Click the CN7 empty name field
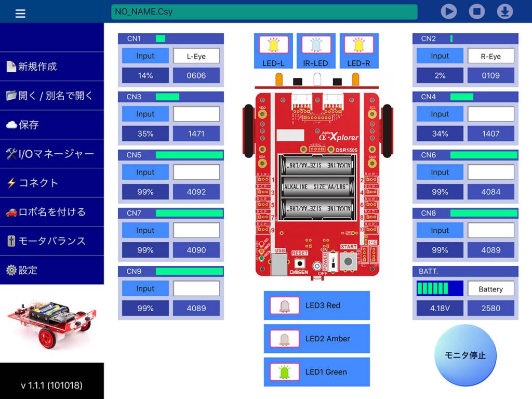 (x=196, y=230)
